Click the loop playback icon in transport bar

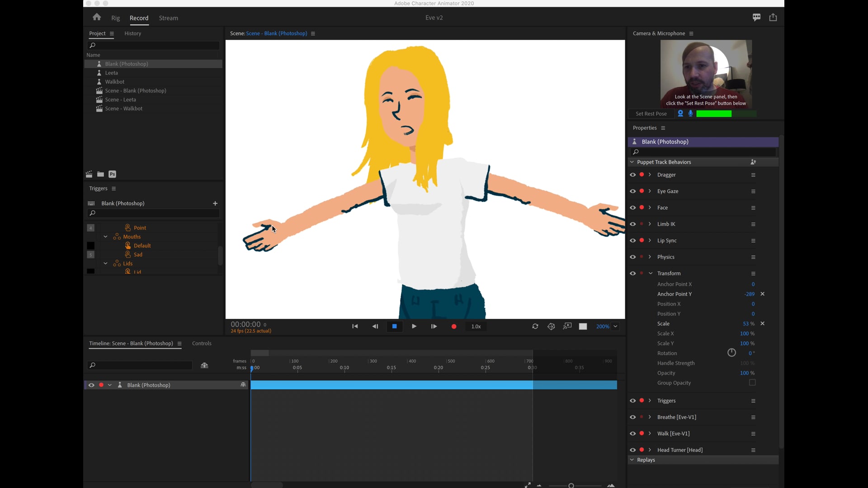point(535,326)
